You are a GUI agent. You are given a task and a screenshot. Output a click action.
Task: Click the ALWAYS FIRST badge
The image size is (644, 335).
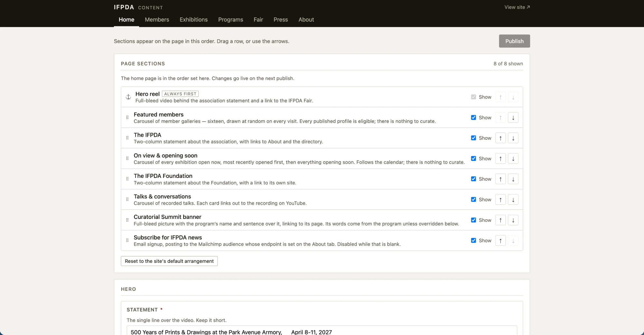(180, 94)
